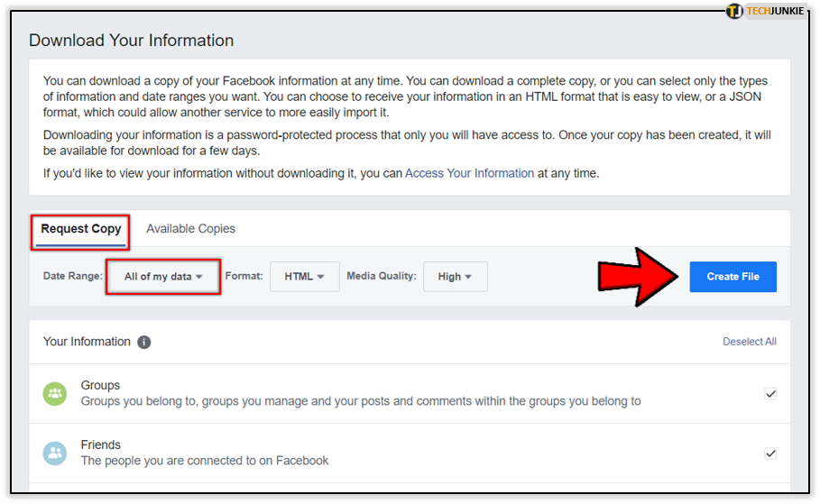Click the Deselect All link

pyautogui.click(x=749, y=342)
